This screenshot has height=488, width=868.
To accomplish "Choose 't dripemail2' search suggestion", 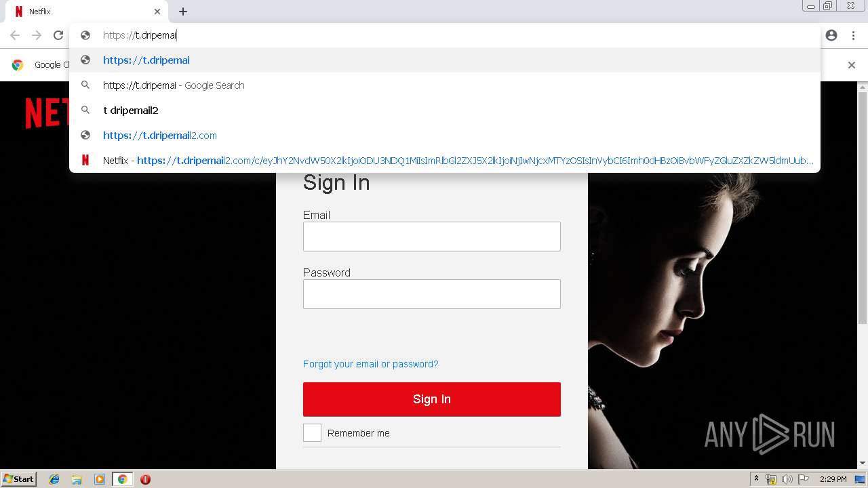I will [x=445, y=110].
